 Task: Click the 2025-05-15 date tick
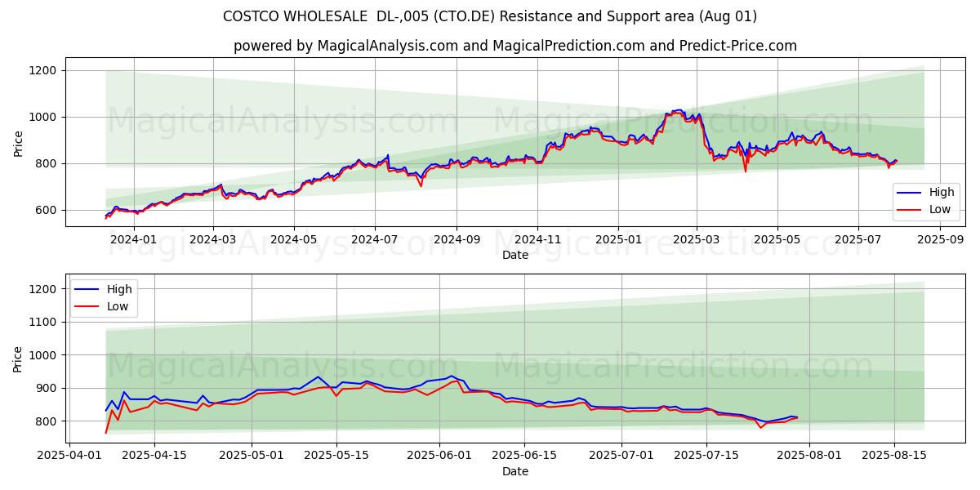pos(335,456)
